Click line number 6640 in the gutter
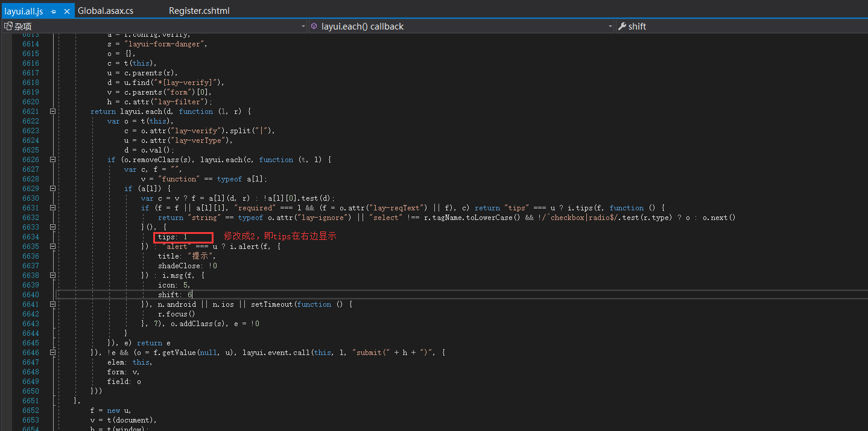 pyautogui.click(x=30, y=294)
